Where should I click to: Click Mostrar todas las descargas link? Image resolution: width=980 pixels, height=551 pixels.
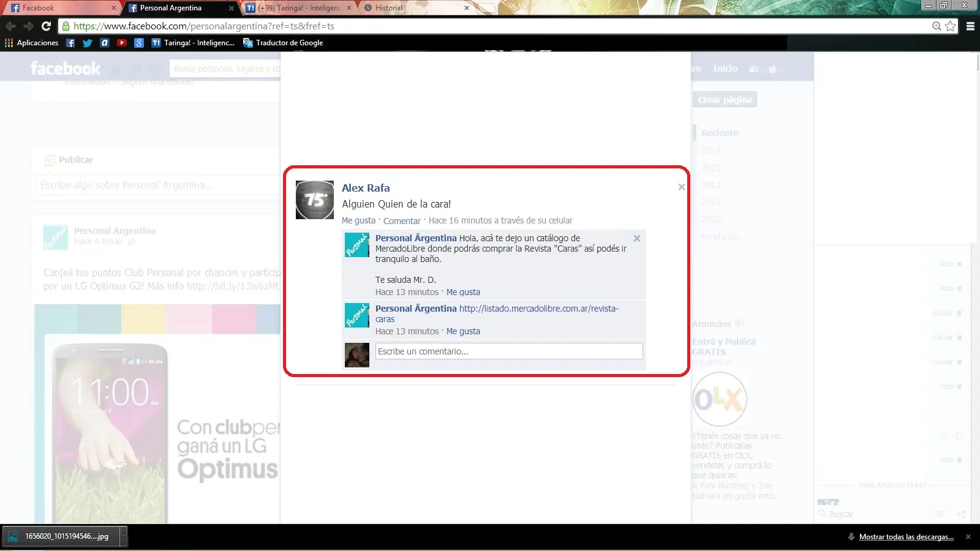[906, 537]
